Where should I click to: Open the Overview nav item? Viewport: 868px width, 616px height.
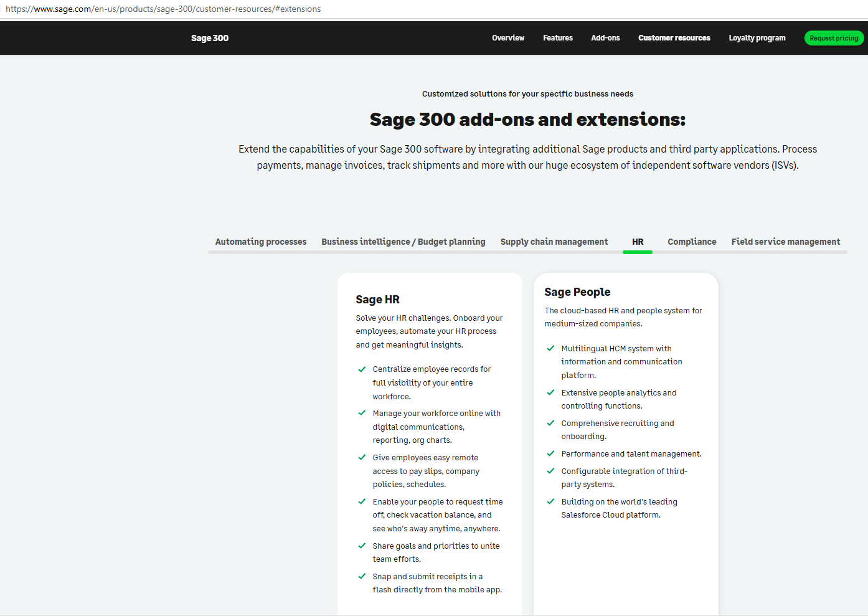click(x=508, y=38)
